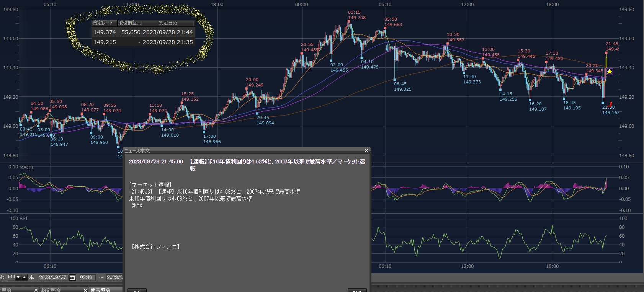This screenshot has height=292, width=644.
Task: Select the 2023/09/28 21:35 execution time
Action: tap(168, 42)
